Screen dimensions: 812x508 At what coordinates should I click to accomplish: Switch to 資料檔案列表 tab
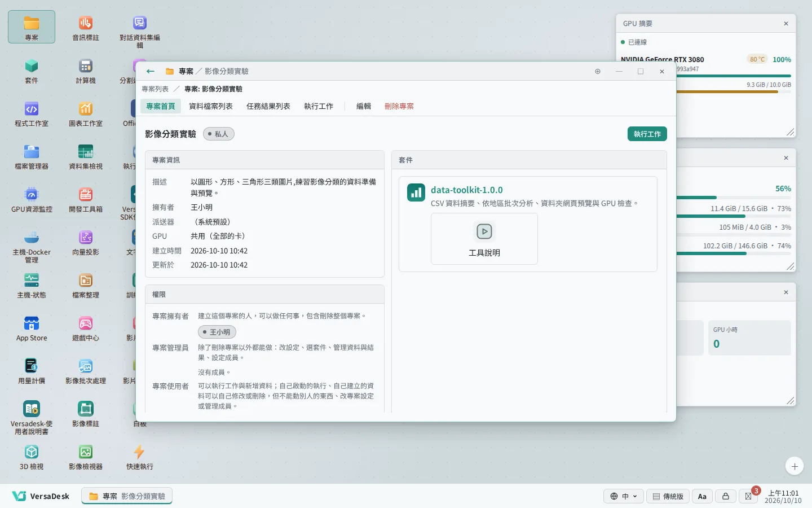tap(211, 106)
